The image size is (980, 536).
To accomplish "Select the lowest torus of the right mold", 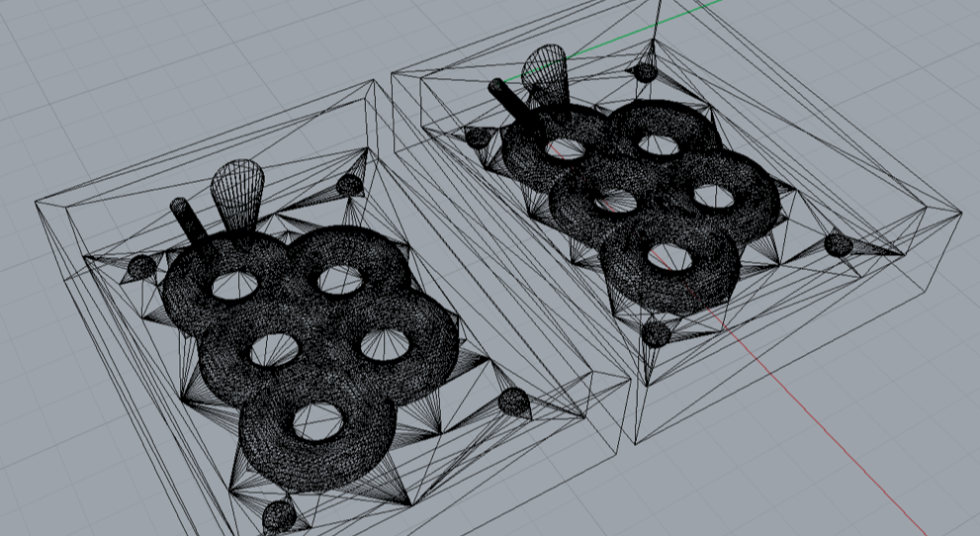I will click(x=670, y=262).
